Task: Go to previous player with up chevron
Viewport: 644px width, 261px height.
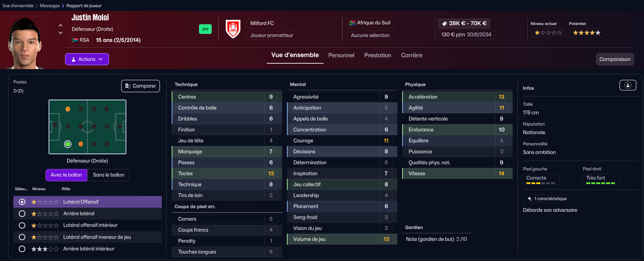Action: (61, 25)
